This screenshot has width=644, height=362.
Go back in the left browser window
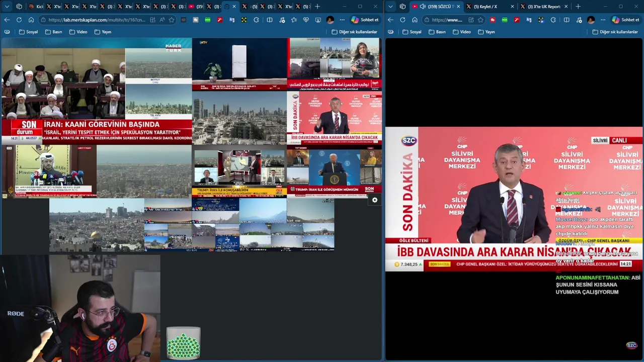pyautogui.click(x=7, y=20)
